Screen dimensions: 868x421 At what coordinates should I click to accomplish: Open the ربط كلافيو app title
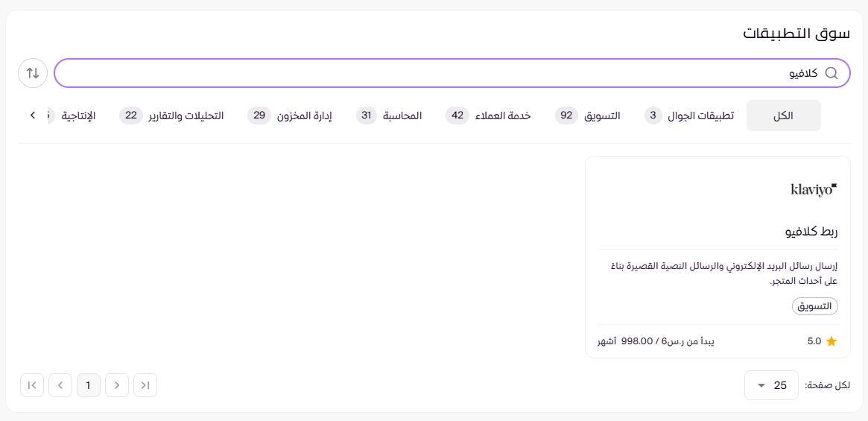click(811, 232)
